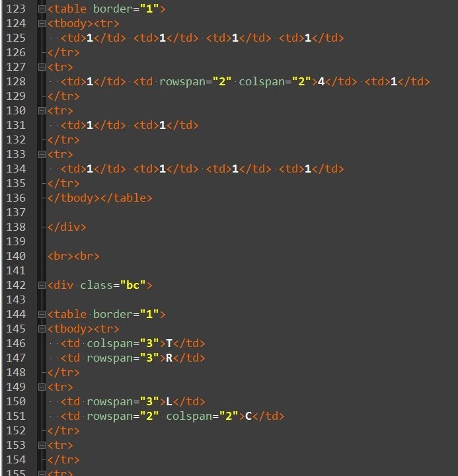Image resolution: width=458 pixels, height=476 pixels.
Task: Click the <br><br> tags on line 140
Action: [x=73, y=257]
